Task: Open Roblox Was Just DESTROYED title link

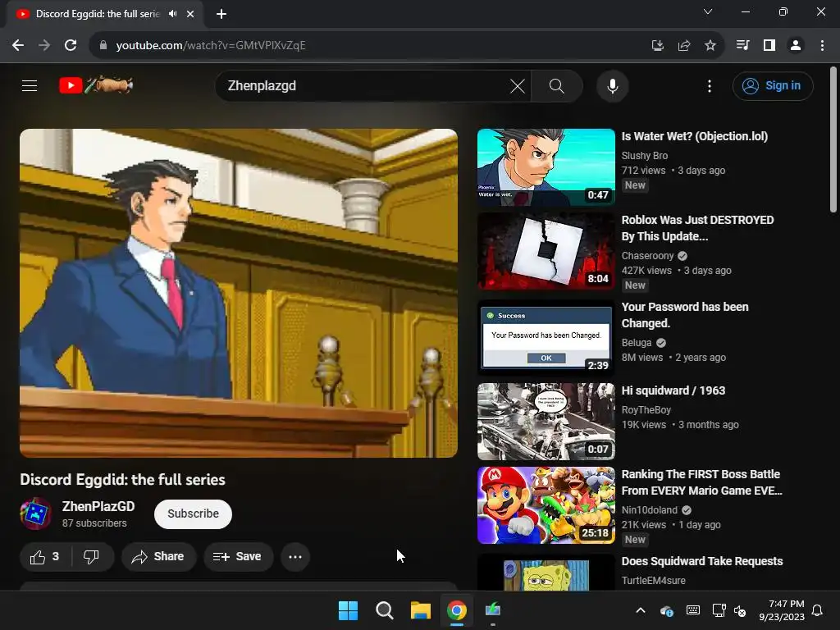Action: click(697, 228)
